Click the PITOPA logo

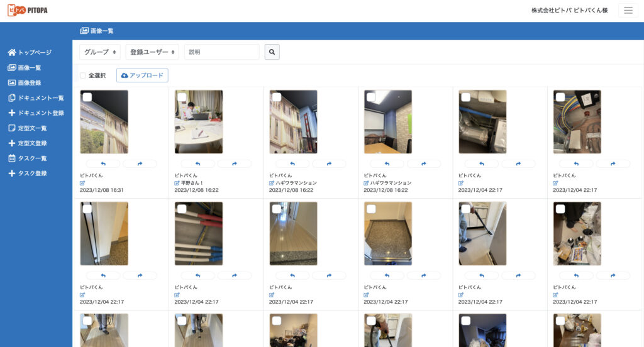(x=28, y=10)
